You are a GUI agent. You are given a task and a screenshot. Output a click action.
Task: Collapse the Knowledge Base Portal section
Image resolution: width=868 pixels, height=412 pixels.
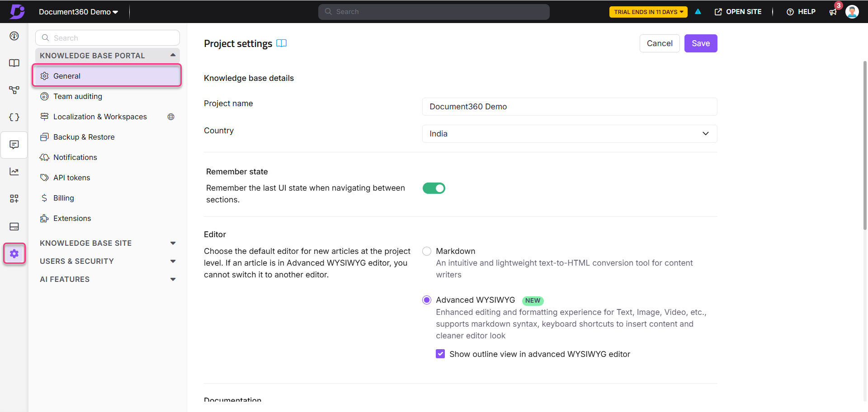108,56
